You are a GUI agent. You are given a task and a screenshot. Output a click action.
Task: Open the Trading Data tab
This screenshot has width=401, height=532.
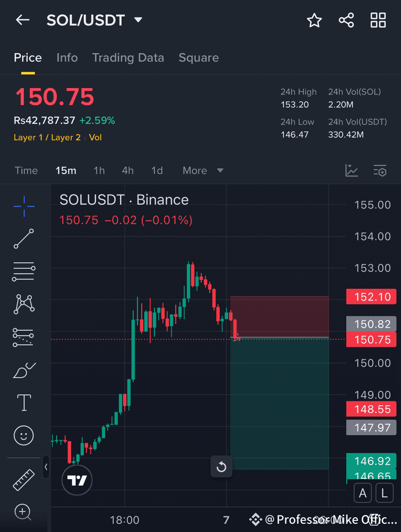point(128,58)
